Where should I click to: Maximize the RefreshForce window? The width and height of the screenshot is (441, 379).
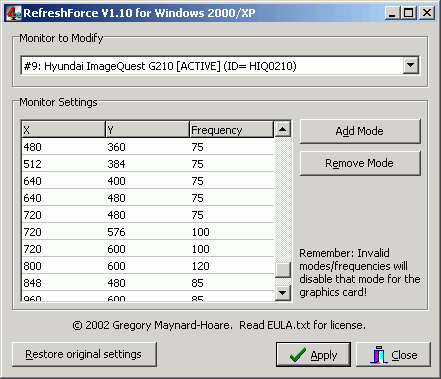[409, 13]
